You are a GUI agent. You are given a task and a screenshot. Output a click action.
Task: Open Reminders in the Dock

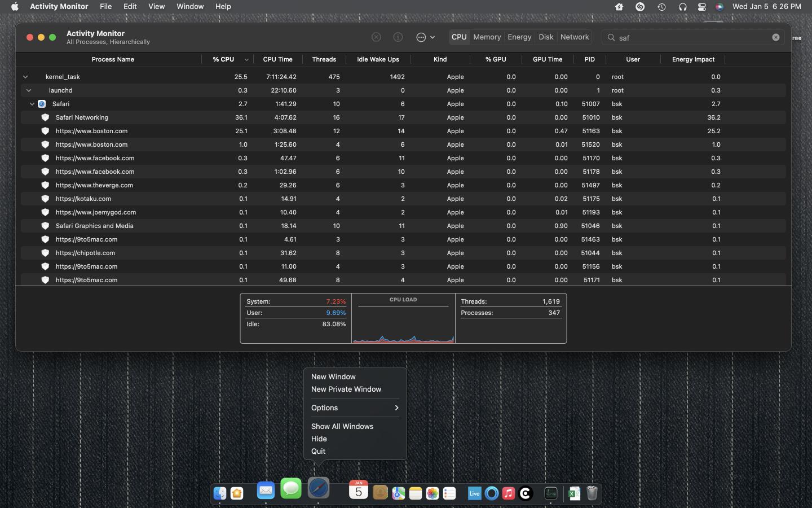[449, 493]
